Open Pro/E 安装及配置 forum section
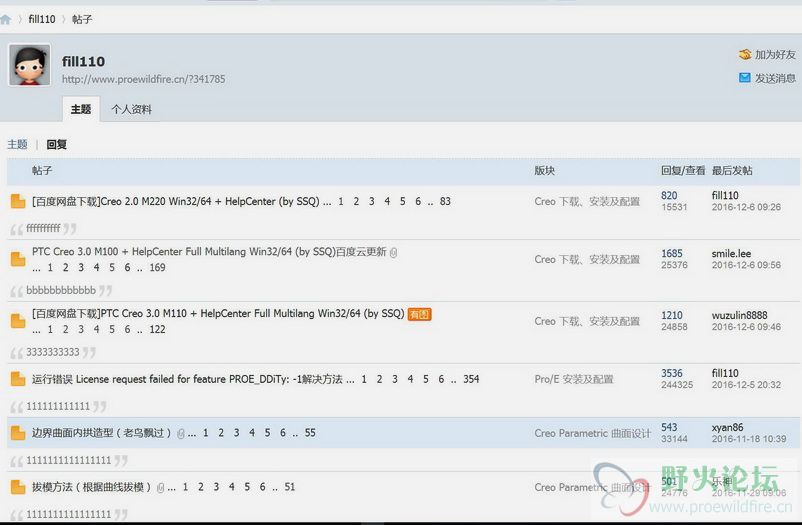 pyautogui.click(x=573, y=379)
